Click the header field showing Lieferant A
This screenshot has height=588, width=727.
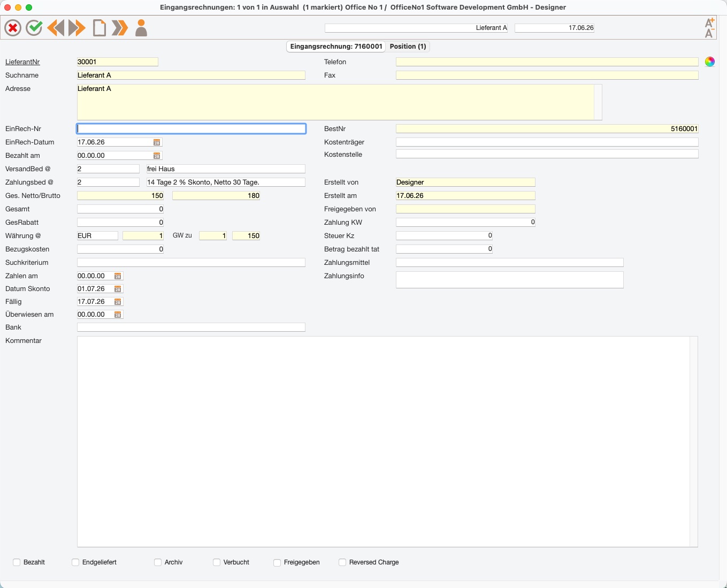416,28
